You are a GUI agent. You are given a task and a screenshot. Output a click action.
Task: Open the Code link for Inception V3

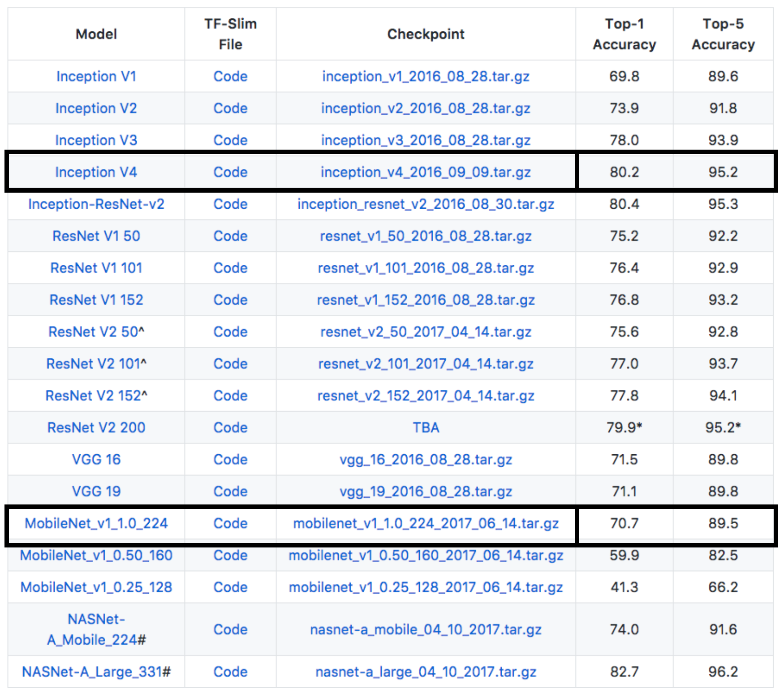[230, 140]
